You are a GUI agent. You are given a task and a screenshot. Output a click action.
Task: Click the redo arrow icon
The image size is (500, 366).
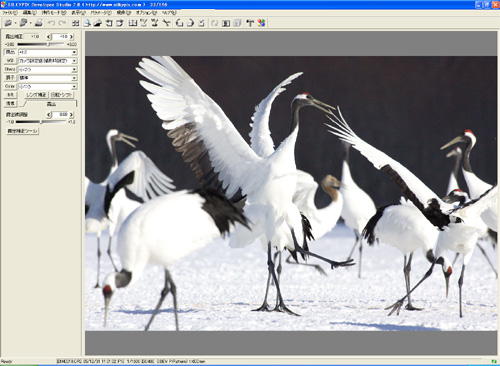coord(62,23)
